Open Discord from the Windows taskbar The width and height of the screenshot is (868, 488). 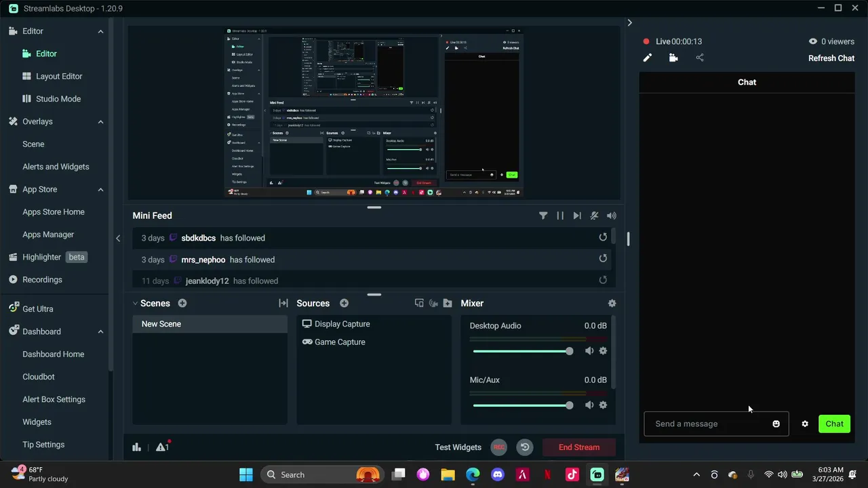click(x=498, y=475)
